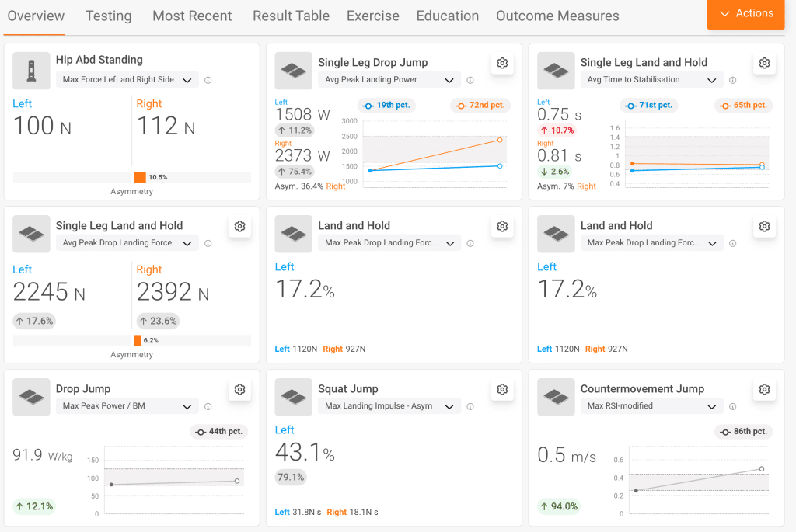Click the orange Actions button

[745, 14]
